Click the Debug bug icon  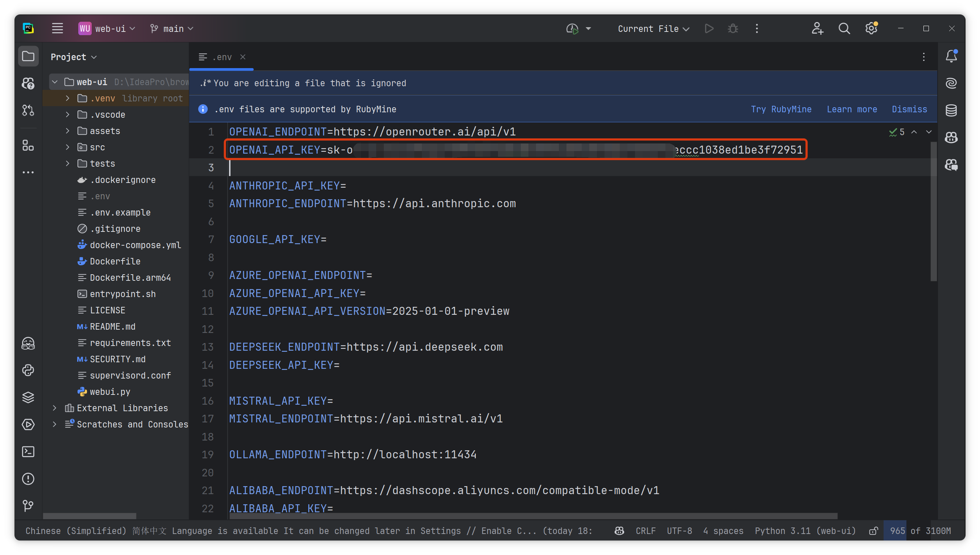(x=733, y=29)
